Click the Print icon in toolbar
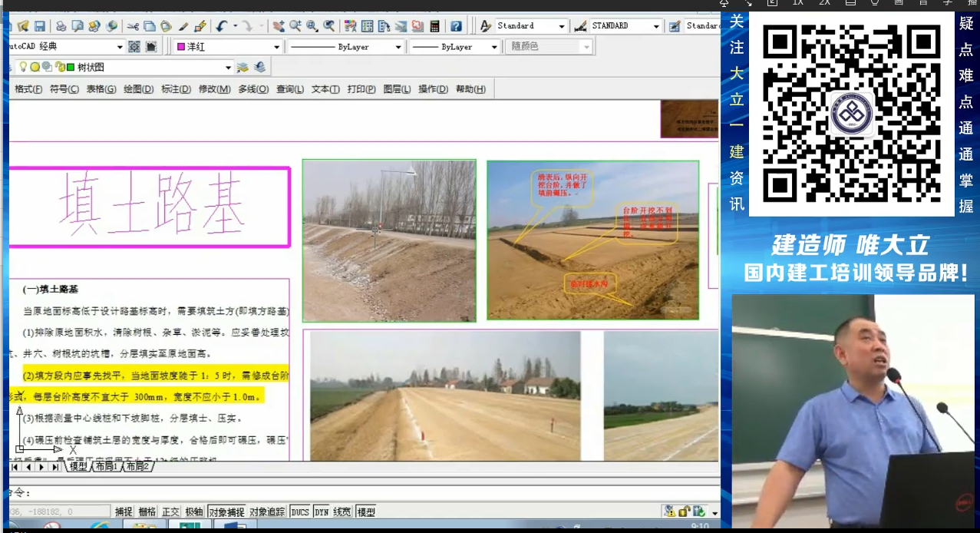The image size is (980, 533). (61, 26)
